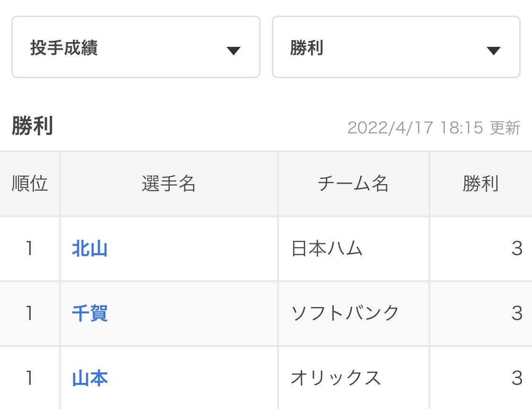The width and height of the screenshot is (532, 409).
Task: Click the 勝利 dropdown arrow icon
Action: tap(493, 51)
